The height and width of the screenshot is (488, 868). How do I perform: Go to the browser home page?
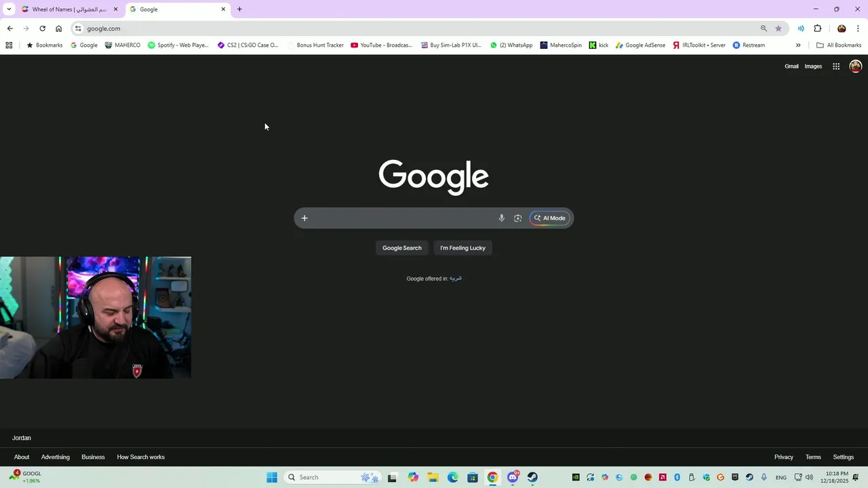coord(58,28)
